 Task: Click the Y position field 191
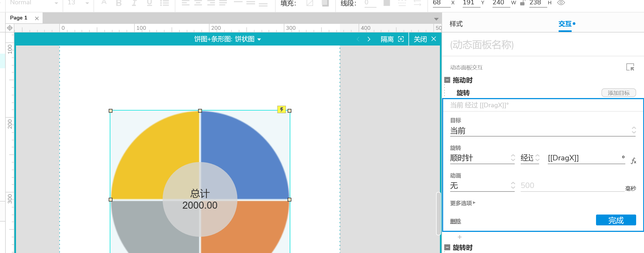(x=471, y=3)
